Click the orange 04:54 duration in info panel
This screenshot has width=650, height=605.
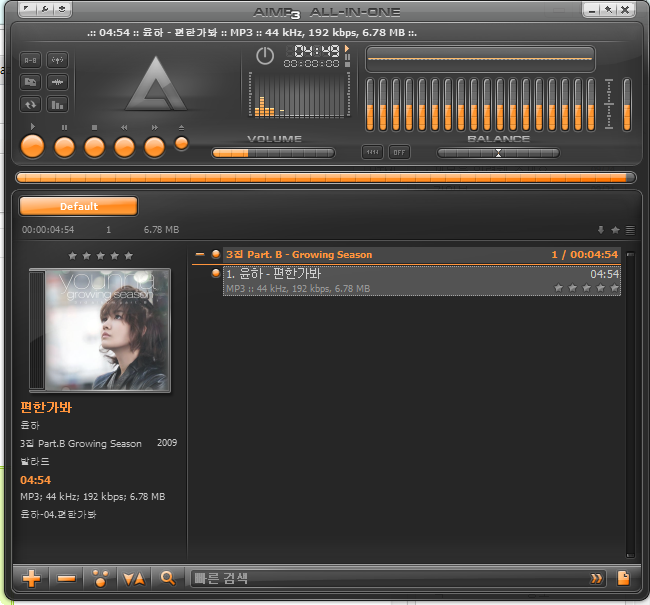click(x=36, y=480)
